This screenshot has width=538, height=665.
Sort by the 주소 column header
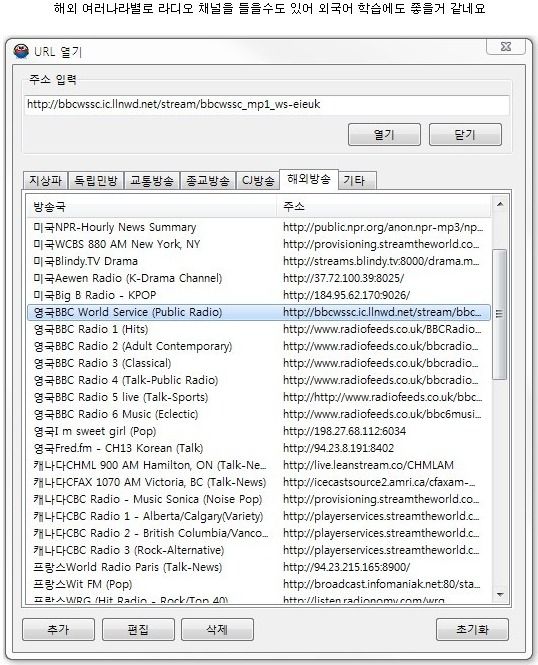click(384, 207)
